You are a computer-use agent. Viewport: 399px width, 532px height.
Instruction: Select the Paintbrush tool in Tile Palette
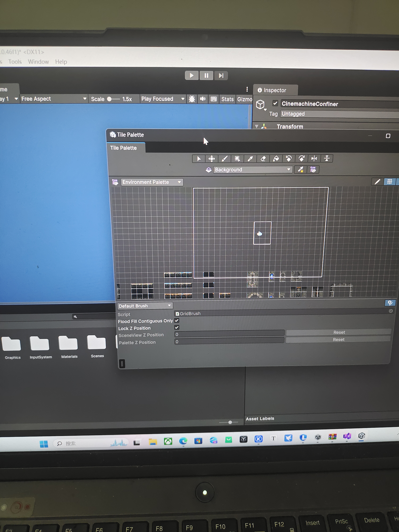click(224, 159)
